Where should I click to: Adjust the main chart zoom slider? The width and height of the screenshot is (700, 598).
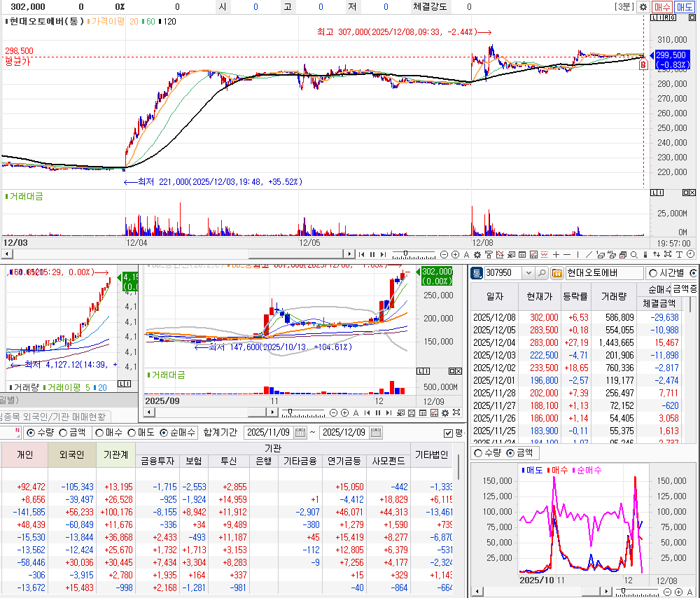[405, 253]
